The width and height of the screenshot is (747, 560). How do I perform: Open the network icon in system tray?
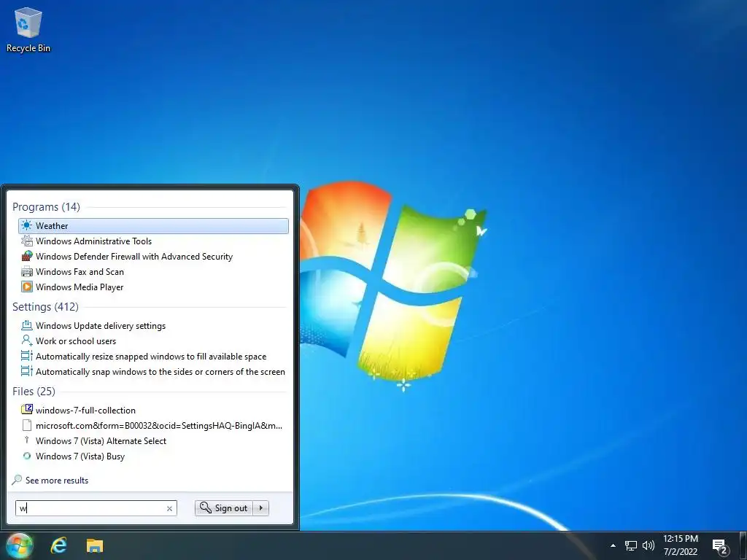tap(631, 545)
